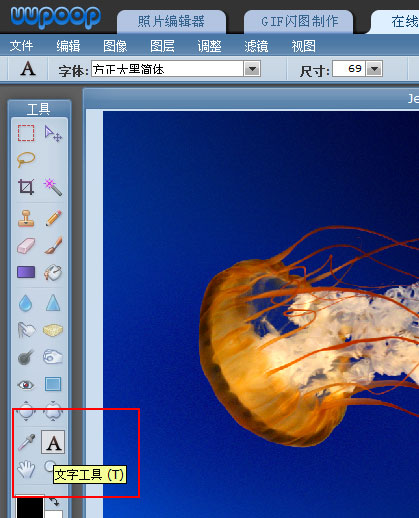Switch to the GIF闪图制作 tab

[x=299, y=22]
